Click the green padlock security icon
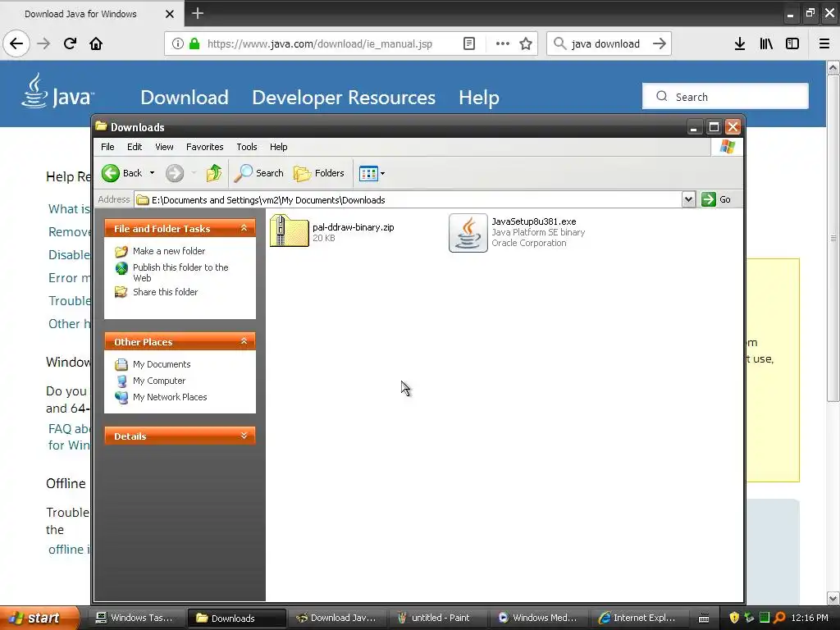The image size is (840, 630). click(194, 43)
